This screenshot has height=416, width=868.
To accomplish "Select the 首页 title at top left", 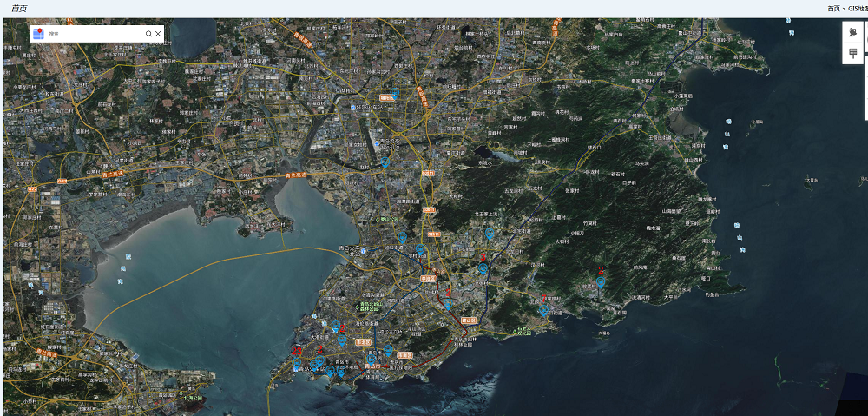I will (x=18, y=8).
